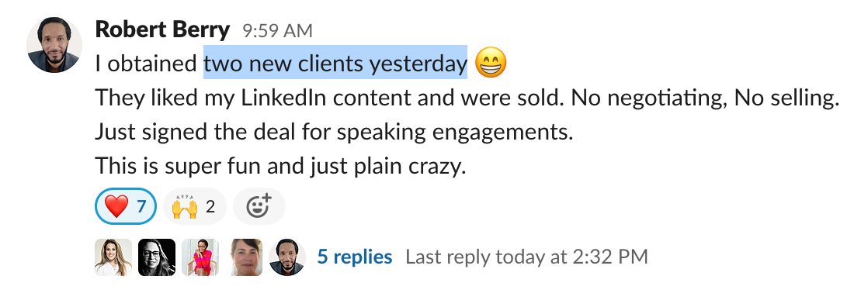This screenshot has width=868, height=307.
Task: Toggle the raised hands reaction
Action: pyautogui.click(x=194, y=206)
